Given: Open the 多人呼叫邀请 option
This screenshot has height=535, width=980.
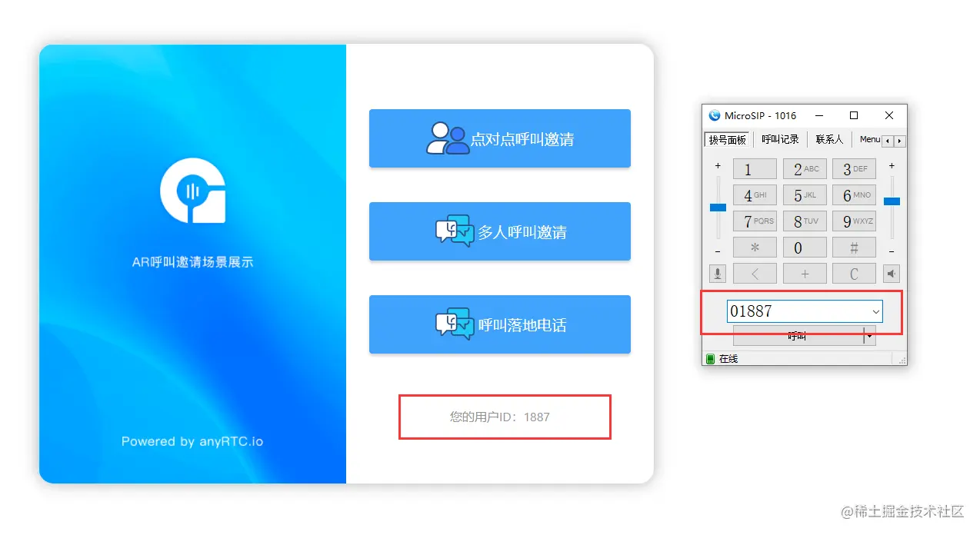Looking at the screenshot, I should point(500,231).
